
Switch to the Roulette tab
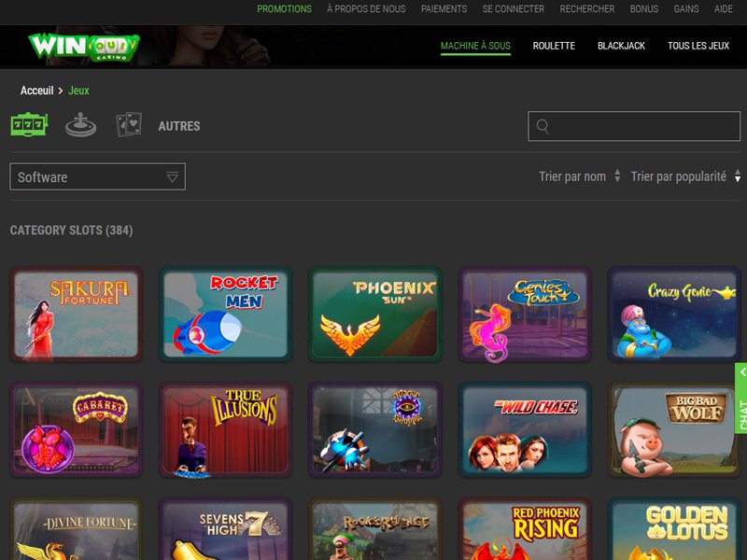coord(554,46)
